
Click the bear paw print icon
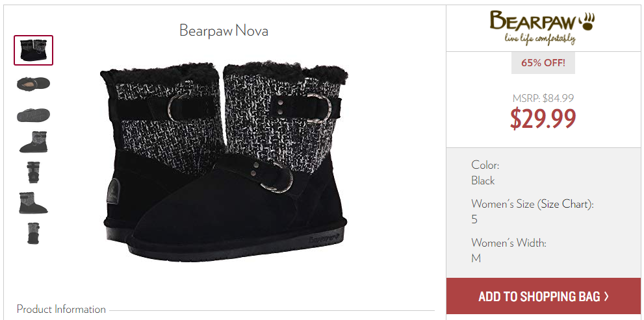coord(587,21)
